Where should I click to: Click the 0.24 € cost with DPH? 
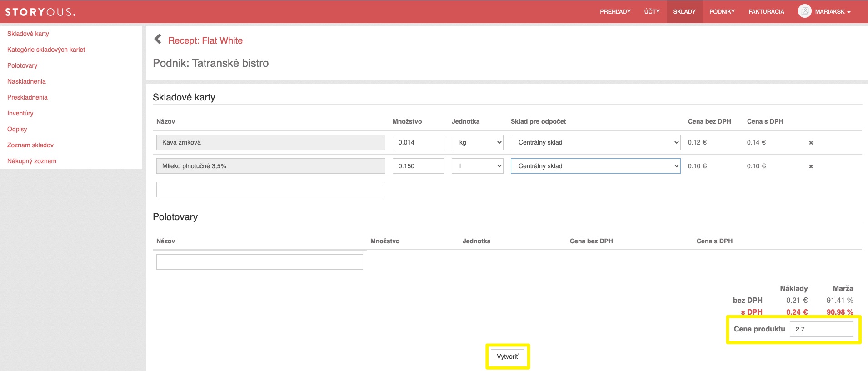click(797, 312)
